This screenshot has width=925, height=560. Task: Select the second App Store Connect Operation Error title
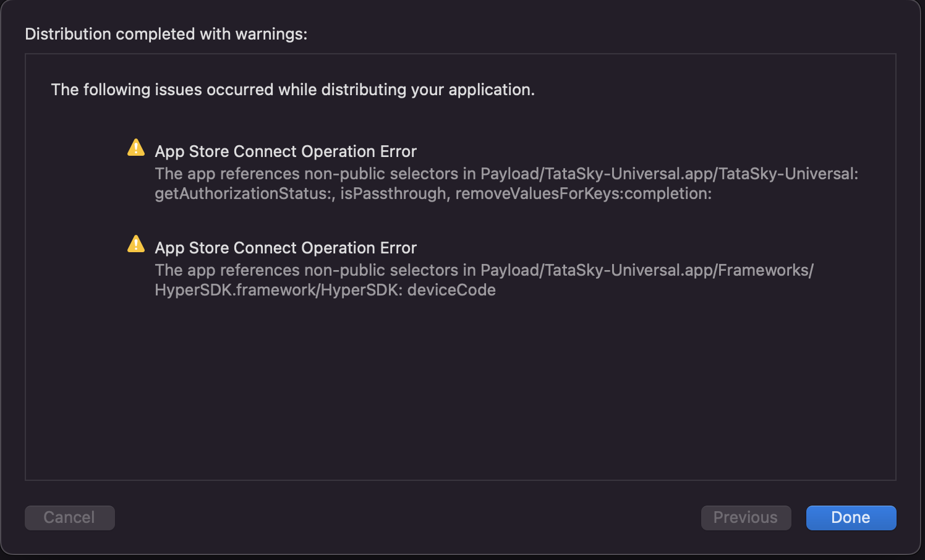coord(286,248)
